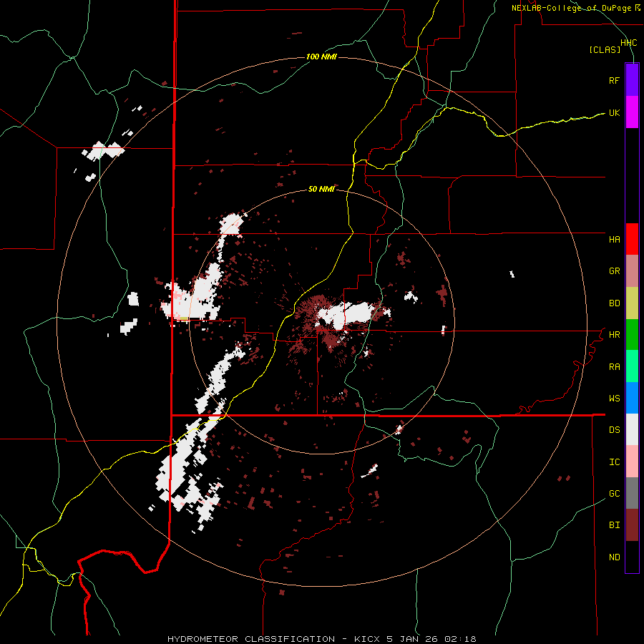Click the 100 NMI range ring label
This screenshot has width=644, height=644.
(x=321, y=57)
